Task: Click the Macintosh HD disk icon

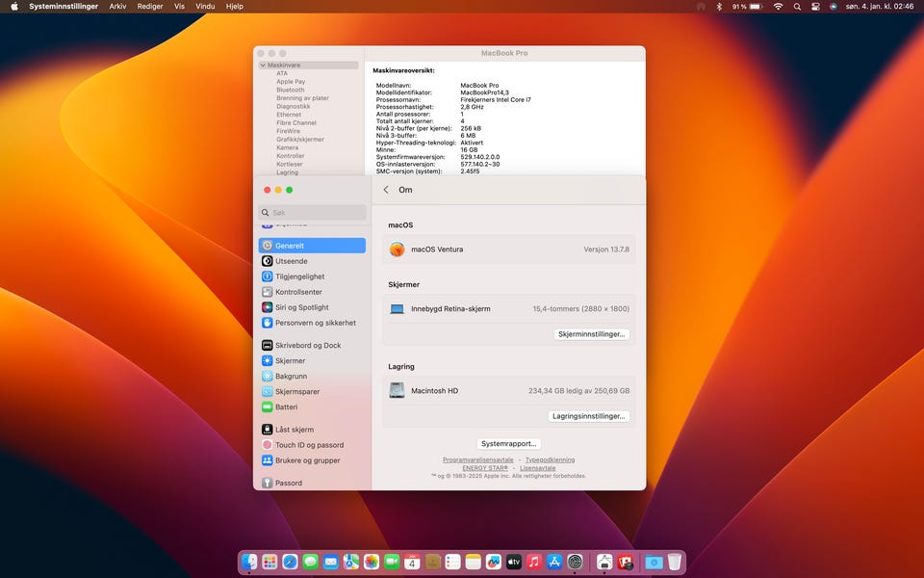Action: (398, 390)
